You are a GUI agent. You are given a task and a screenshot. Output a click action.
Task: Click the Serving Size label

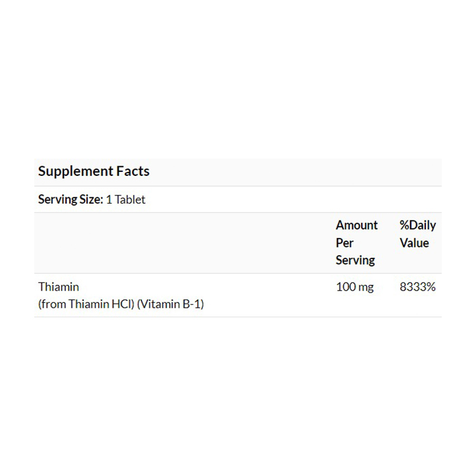[x=70, y=199]
